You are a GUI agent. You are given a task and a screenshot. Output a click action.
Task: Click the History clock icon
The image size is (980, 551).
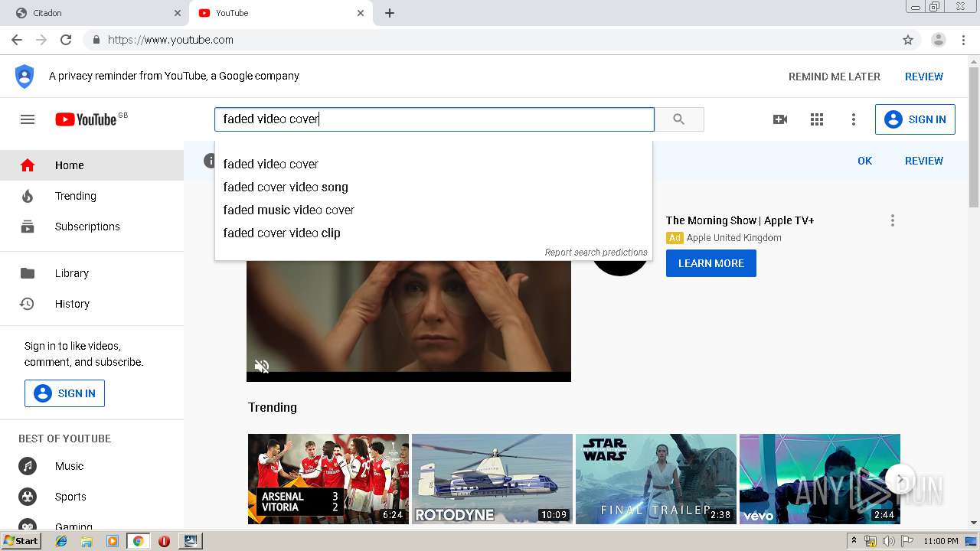click(x=28, y=304)
